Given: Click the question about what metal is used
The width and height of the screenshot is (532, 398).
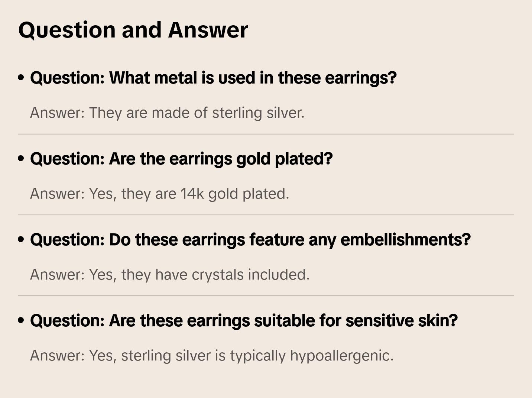Looking at the screenshot, I should (213, 78).
